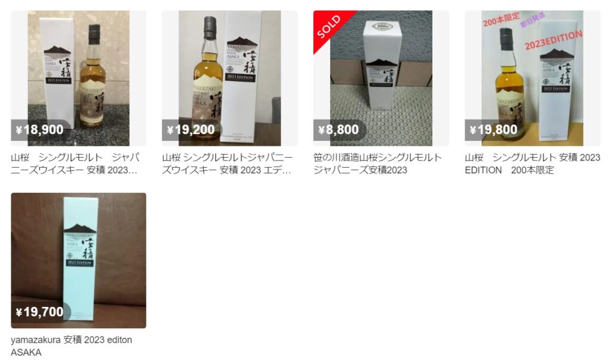Click the ¥19,700 price tag
Screen dimensions: 609x364
tap(40, 312)
